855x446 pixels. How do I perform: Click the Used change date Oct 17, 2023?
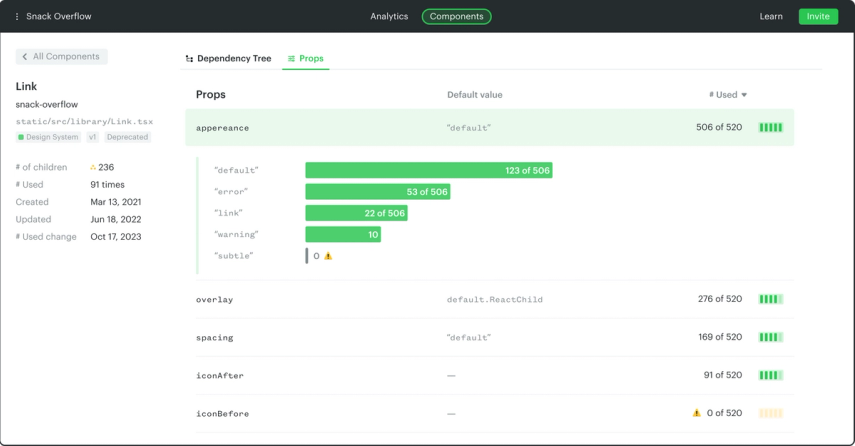pyautogui.click(x=116, y=237)
